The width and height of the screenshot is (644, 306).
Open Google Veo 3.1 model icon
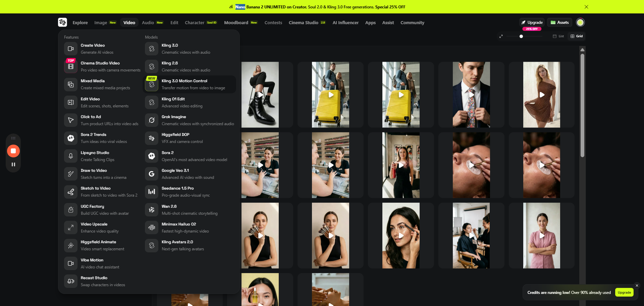152,174
